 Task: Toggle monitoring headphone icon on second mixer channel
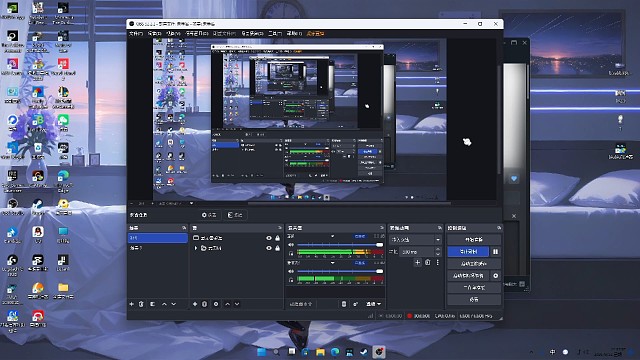291,280
